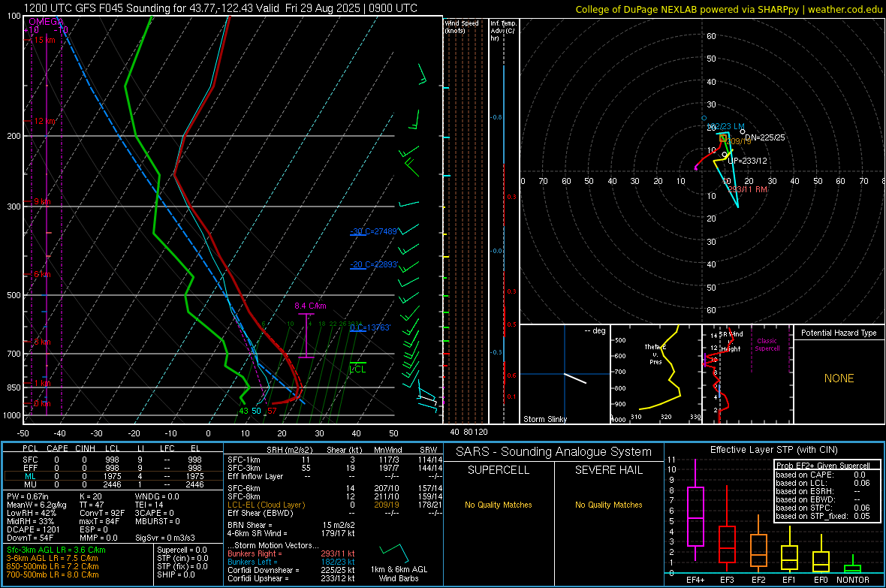Image resolution: width=886 pixels, height=588 pixels.
Task: Click the STP (cin) = 0.0 value
Action: pos(182,558)
